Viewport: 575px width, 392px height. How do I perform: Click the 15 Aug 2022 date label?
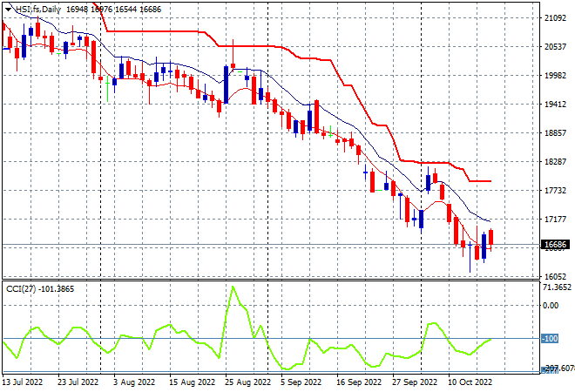coord(193,382)
